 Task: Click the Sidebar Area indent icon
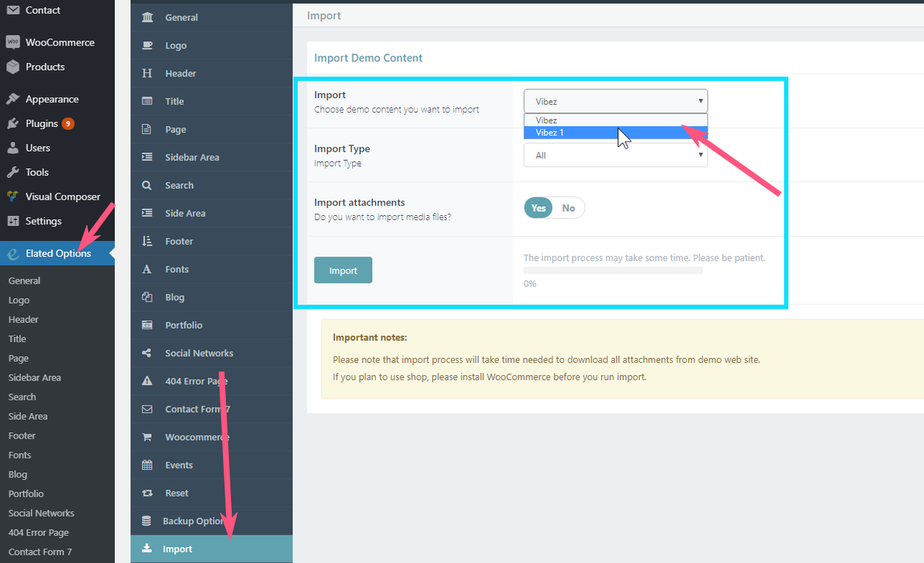pos(147,157)
